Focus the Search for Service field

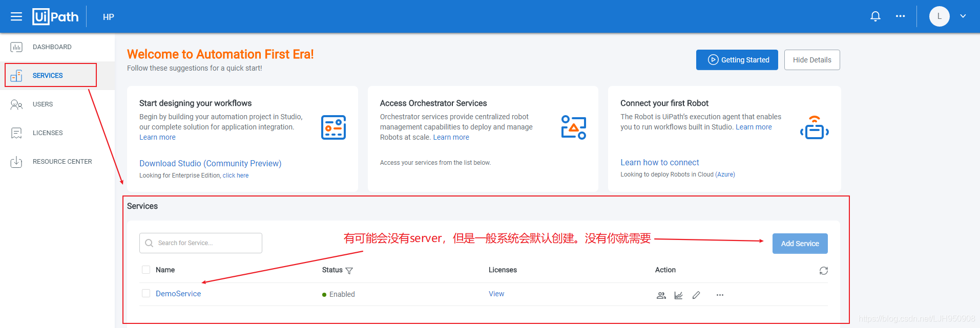point(201,243)
